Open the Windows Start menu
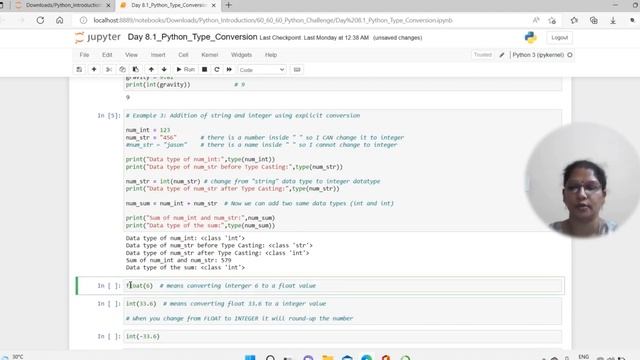Viewport: 640px width, 360px height. point(250,358)
